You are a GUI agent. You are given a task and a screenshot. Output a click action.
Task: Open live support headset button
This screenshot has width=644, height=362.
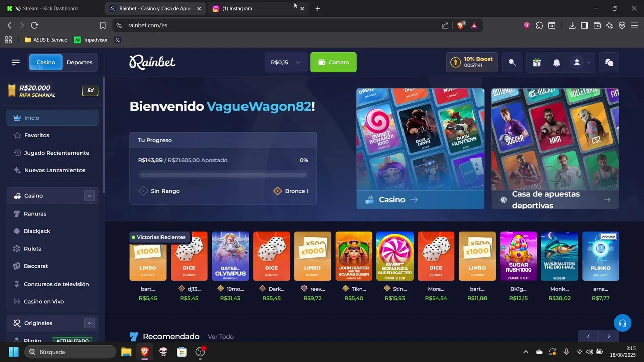(x=622, y=323)
